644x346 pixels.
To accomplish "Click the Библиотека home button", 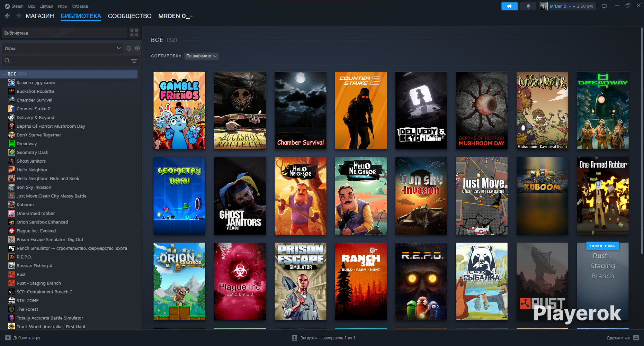I will pos(65,33).
